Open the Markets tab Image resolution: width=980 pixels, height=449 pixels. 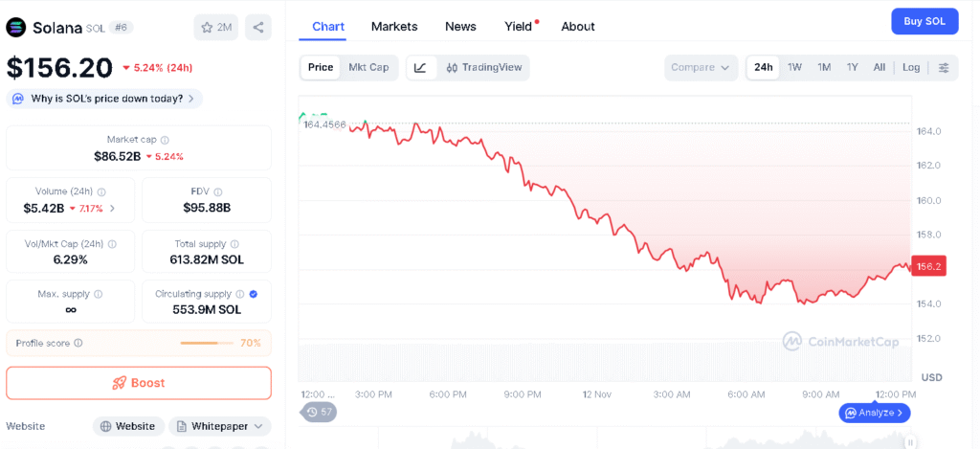tap(394, 27)
